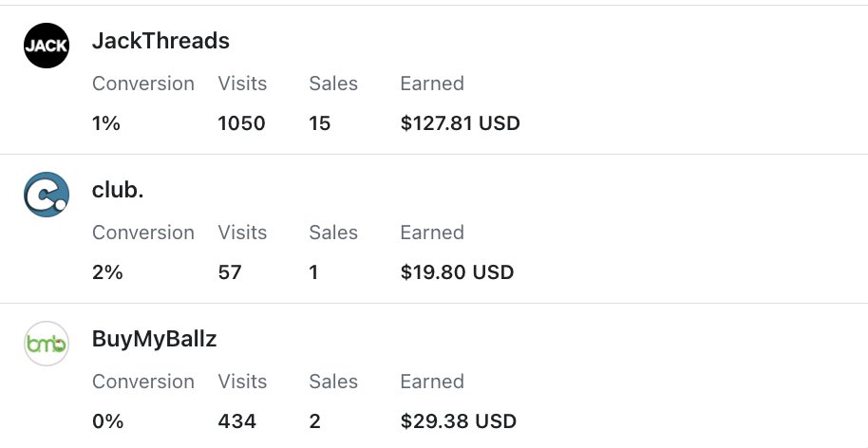Click the Visits label under BuyMyBallz
Viewport: 868px width, 448px height.
242,382
